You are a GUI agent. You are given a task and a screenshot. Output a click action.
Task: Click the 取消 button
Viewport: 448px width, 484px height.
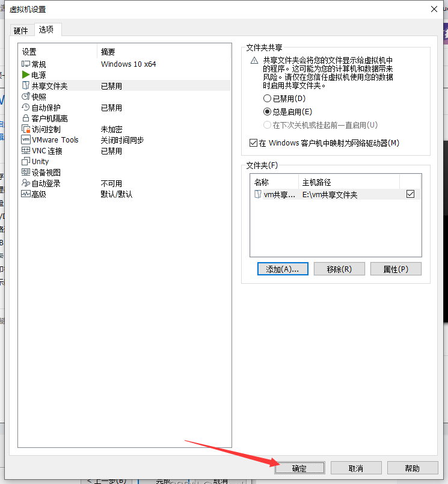pyautogui.click(x=356, y=468)
